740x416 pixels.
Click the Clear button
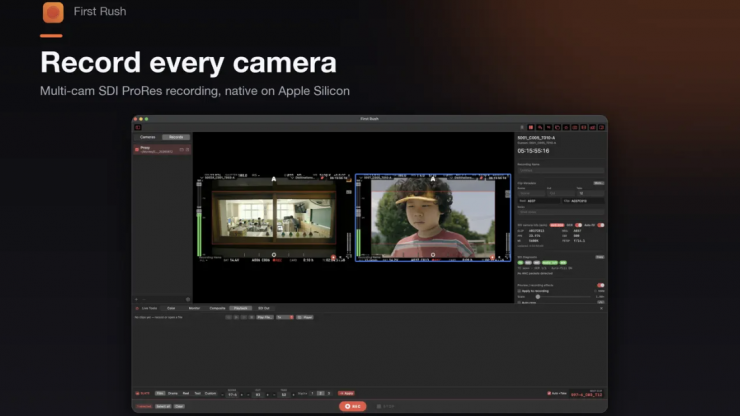point(179,407)
